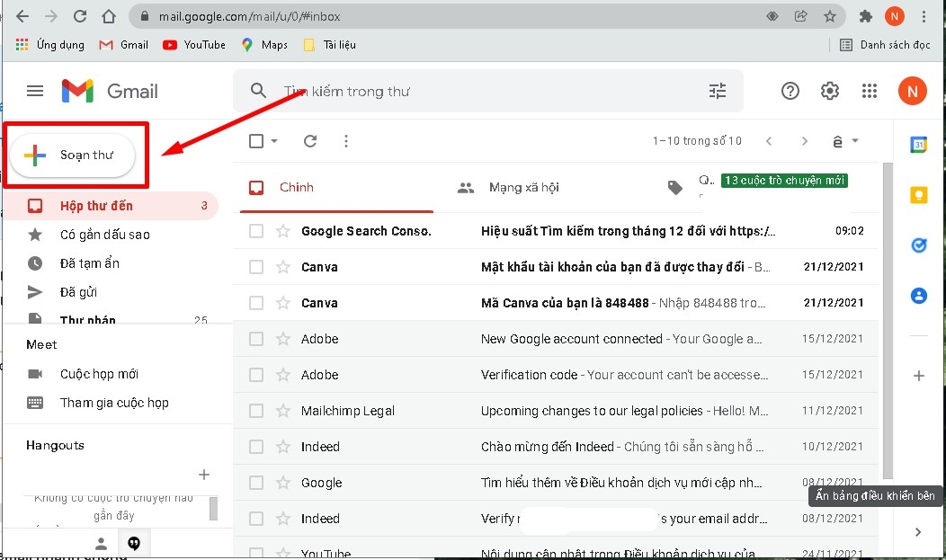Click inside the search mail field
Image resolution: width=946 pixels, height=560 pixels.
450,90
